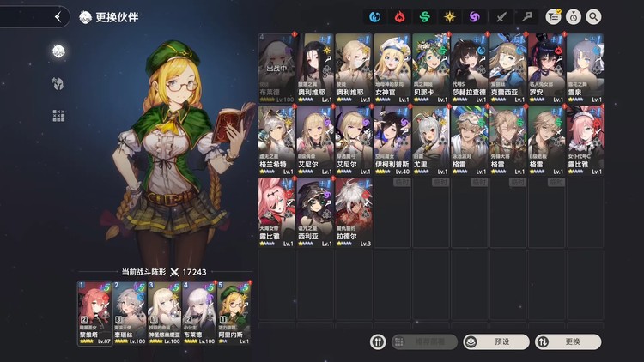644x362 pixels.
Task: Select the 格兰希特 partner card
Action: pyautogui.click(x=276, y=141)
